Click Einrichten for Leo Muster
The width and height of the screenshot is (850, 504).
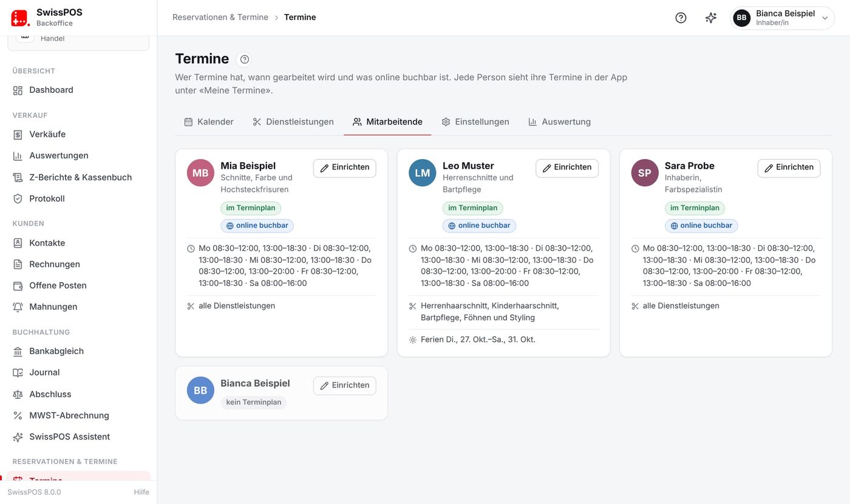tap(567, 168)
